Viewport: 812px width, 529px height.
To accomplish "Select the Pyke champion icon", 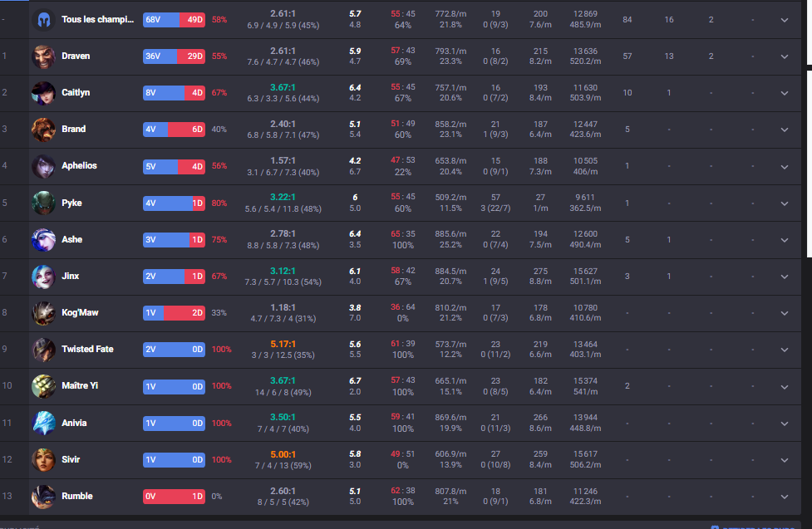I will (43, 203).
